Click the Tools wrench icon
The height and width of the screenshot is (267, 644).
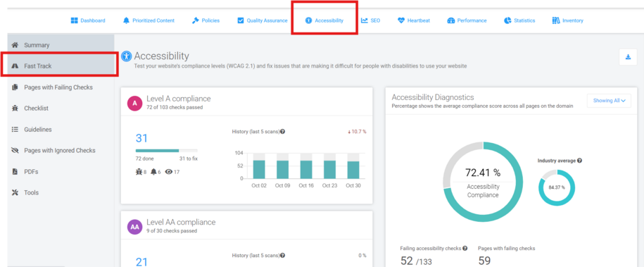tap(15, 192)
